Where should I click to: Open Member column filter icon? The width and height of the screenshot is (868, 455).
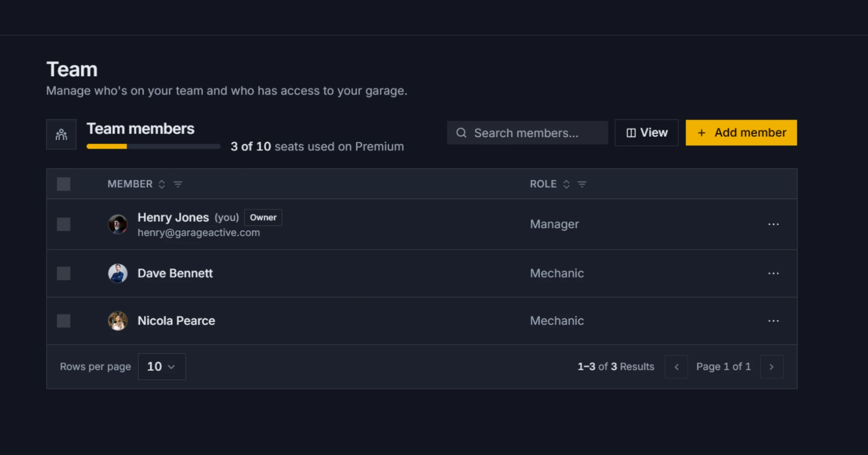point(177,184)
